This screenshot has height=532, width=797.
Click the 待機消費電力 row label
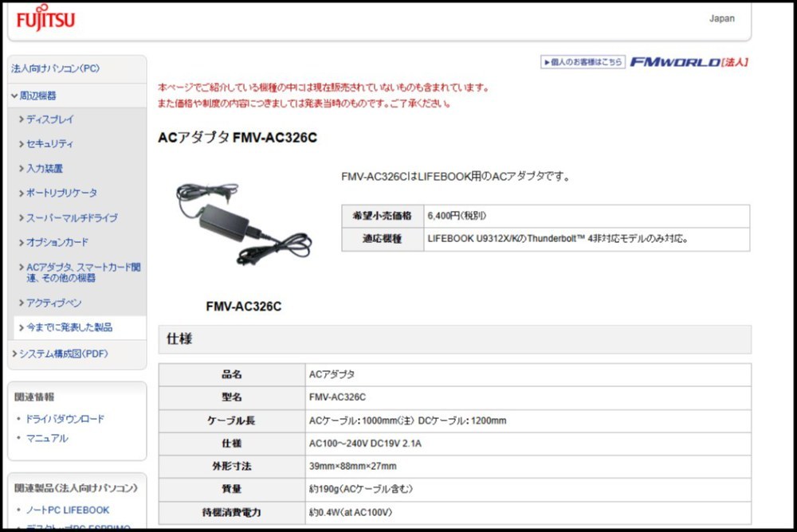coord(232,513)
